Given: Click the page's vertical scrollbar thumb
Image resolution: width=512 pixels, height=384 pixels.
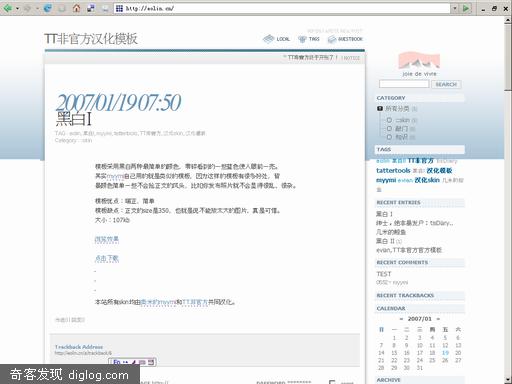Looking at the screenshot, I should [x=508, y=57].
